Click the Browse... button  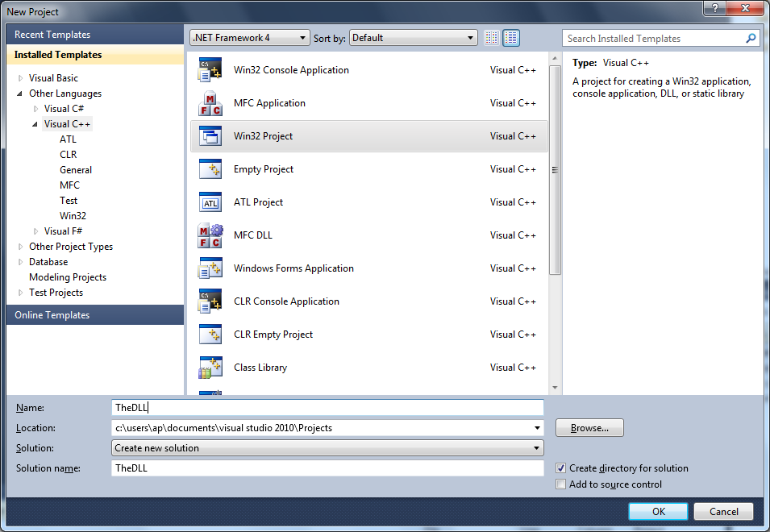click(x=589, y=427)
